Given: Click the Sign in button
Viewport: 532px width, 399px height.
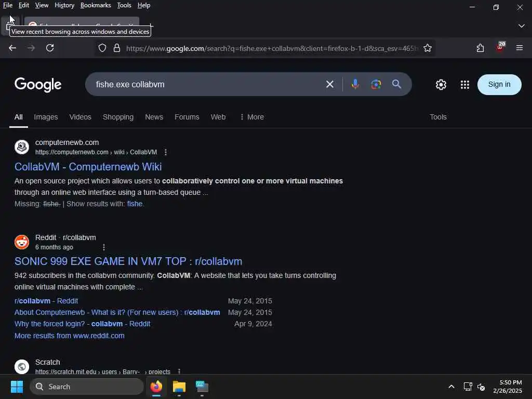Looking at the screenshot, I should (499, 85).
